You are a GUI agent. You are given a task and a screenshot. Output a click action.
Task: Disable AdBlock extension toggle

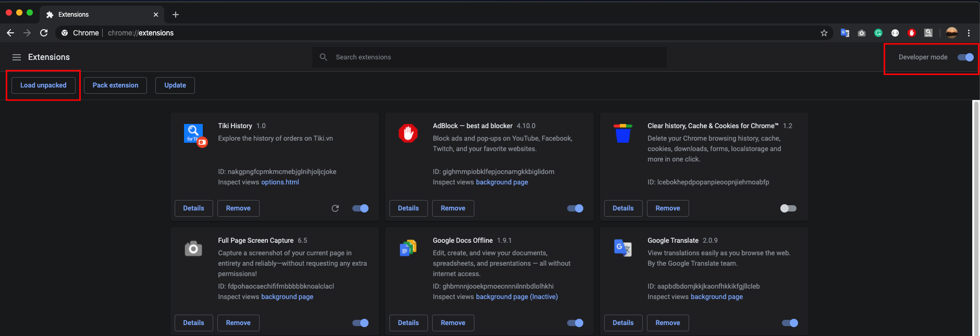[575, 208]
